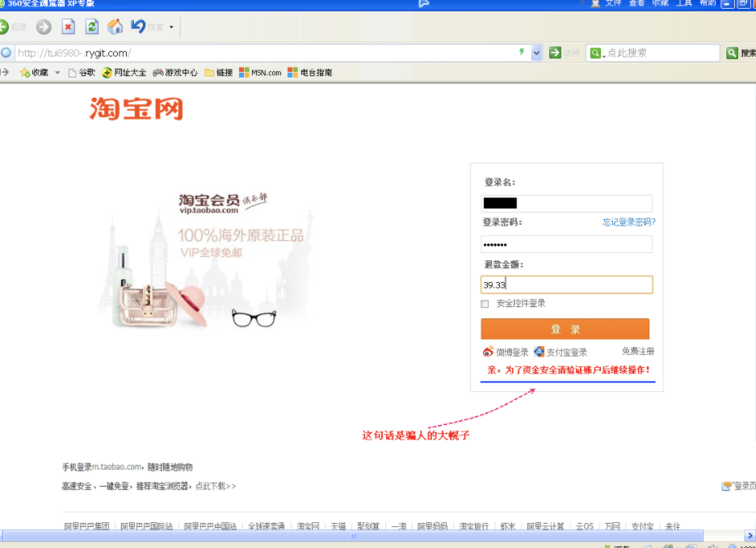Viewport: 756px width, 548px height.
Task: Open the 网址大全 bookmark
Action: tap(124, 73)
